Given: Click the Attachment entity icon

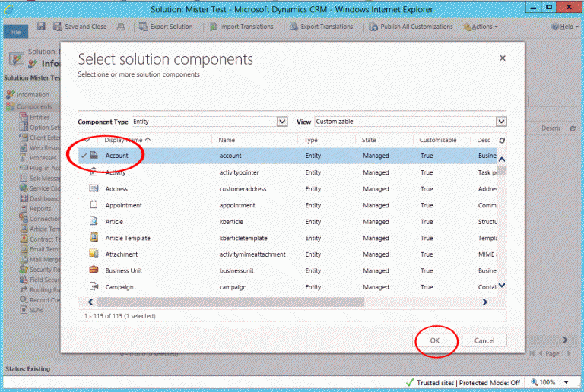Looking at the screenshot, I should click(x=94, y=254).
